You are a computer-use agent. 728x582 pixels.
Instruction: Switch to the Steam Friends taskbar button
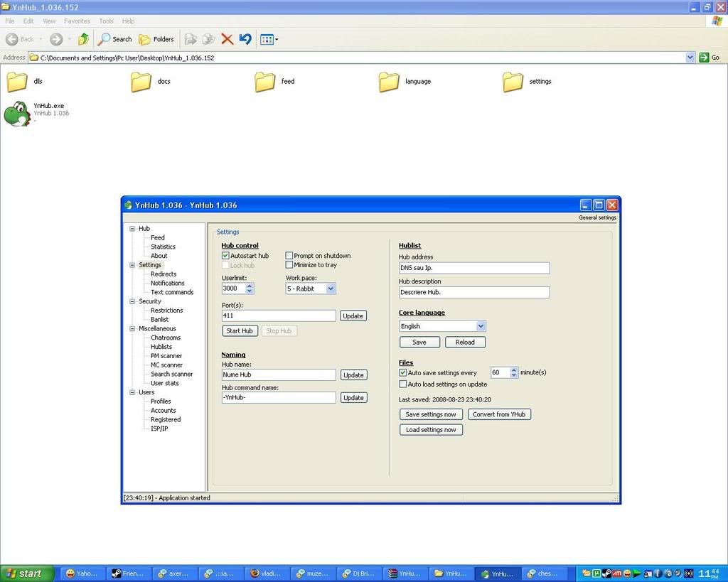coord(129,573)
